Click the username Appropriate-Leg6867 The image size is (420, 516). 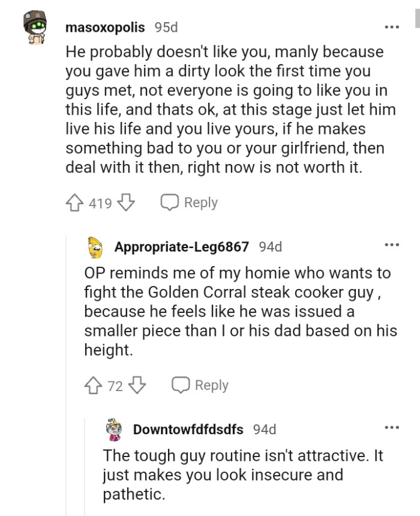coord(180,246)
